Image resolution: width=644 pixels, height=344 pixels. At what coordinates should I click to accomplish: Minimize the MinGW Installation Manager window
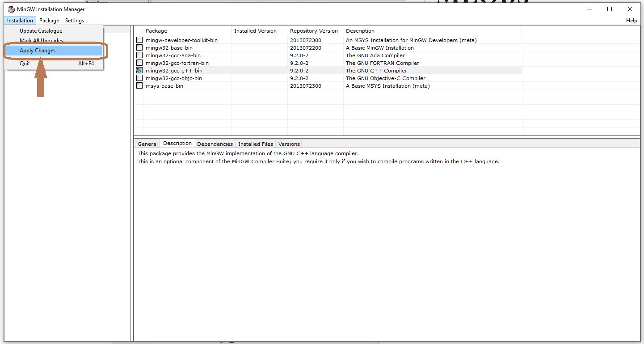click(x=589, y=9)
